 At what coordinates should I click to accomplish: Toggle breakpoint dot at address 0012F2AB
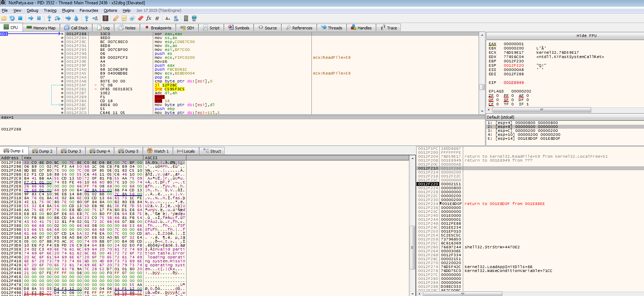tap(62, 81)
